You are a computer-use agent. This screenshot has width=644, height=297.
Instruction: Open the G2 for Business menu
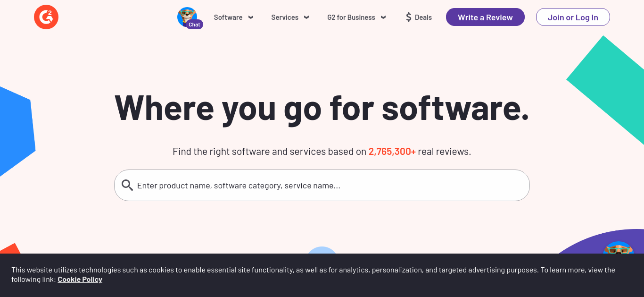tap(351, 17)
